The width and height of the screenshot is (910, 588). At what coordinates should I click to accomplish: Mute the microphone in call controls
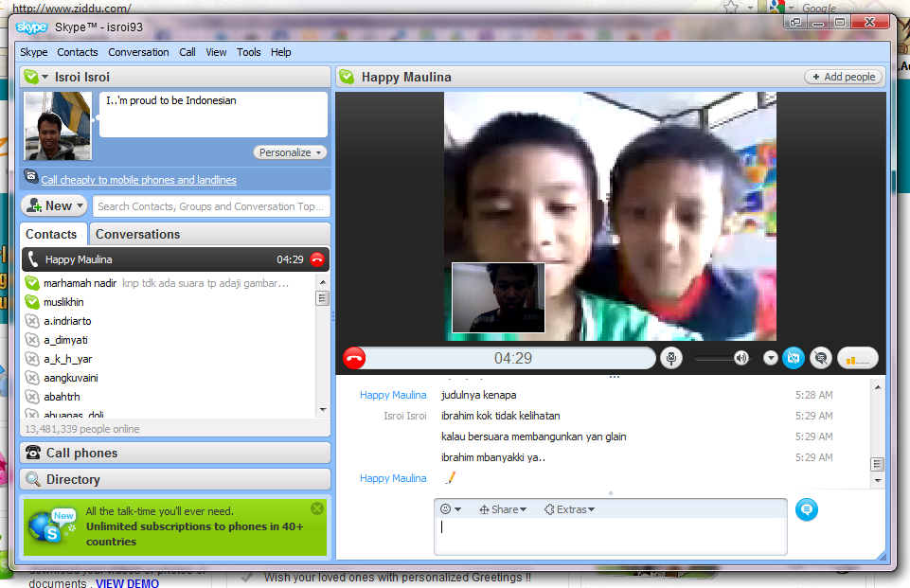coord(671,358)
